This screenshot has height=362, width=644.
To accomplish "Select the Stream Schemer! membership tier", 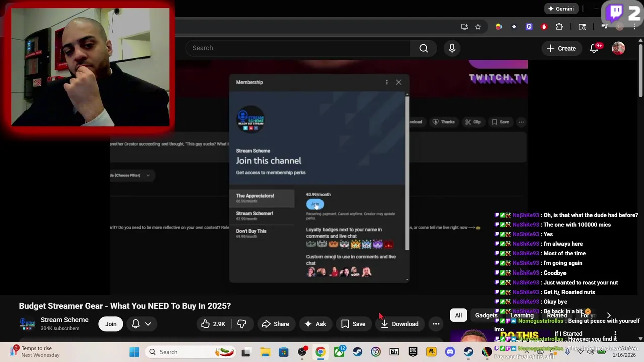I will point(262,216).
